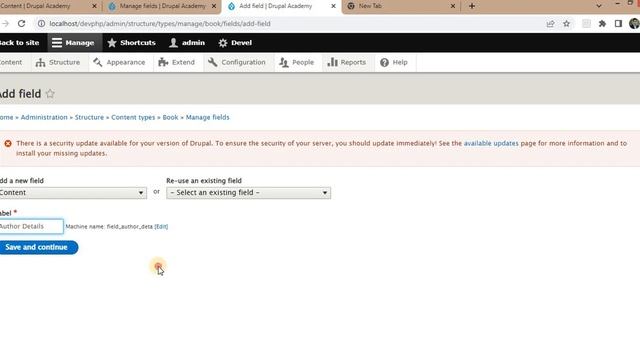This screenshot has width=640, height=360.
Task: Click the address bar URL
Action: click(160, 24)
